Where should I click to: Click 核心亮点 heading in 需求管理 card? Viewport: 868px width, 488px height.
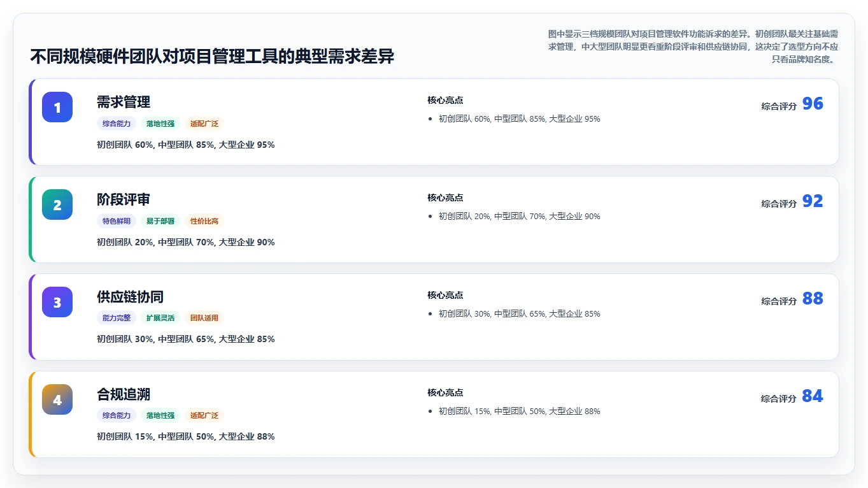(x=445, y=100)
